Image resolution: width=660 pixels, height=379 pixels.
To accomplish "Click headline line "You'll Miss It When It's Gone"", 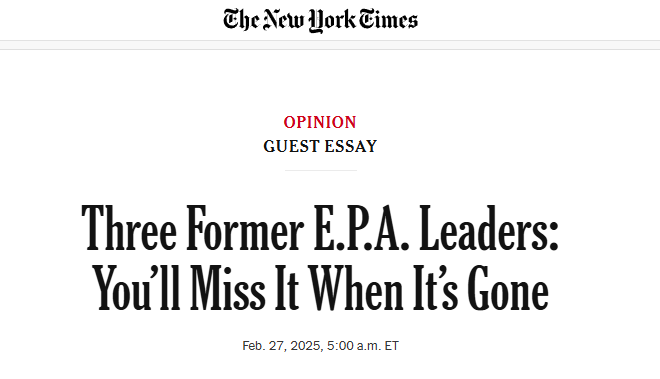I will point(320,288).
